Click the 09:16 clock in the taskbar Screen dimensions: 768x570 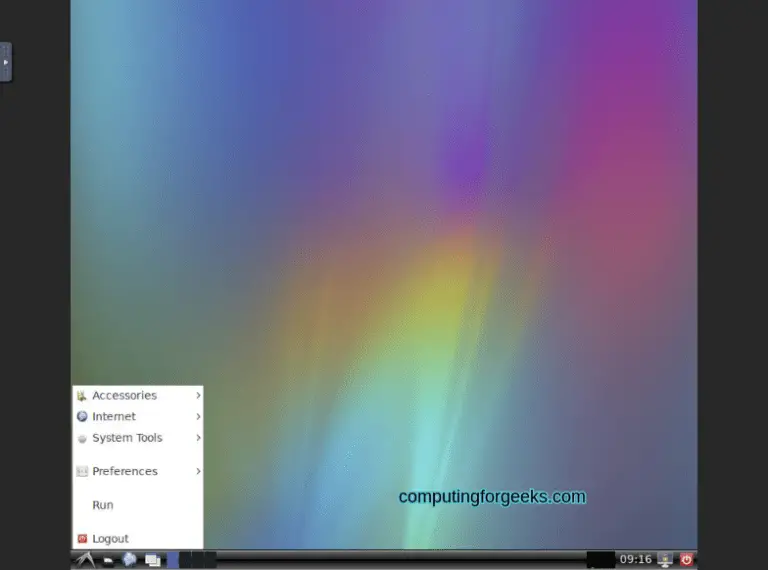tap(635, 560)
